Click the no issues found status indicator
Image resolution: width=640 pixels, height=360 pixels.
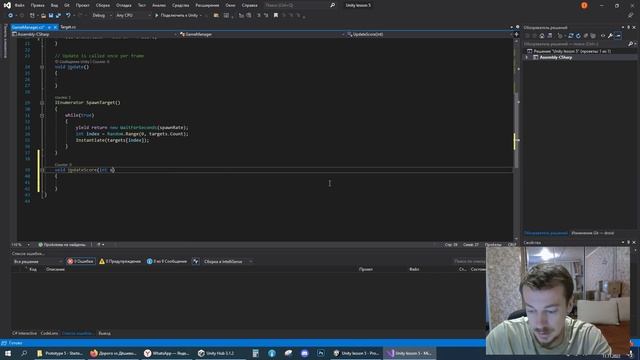pyautogui.click(x=62, y=245)
